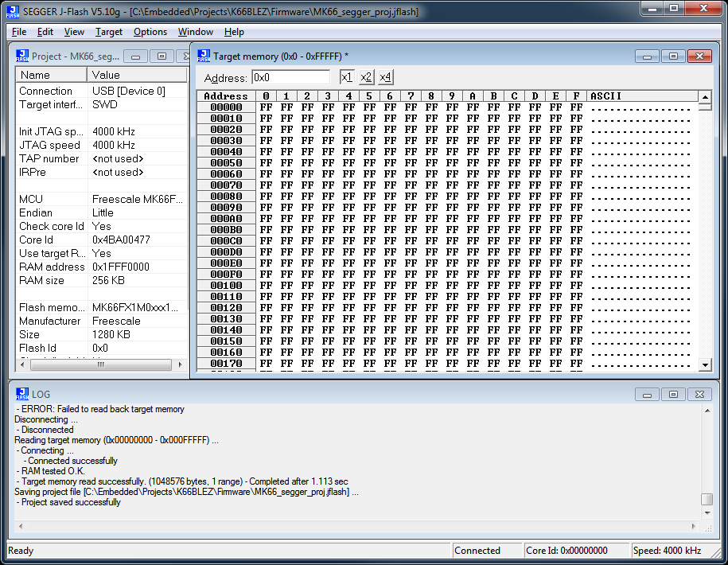This screenshot has height=565, width=728.
Task: Close the LOG window
Action: pos(699,395)
